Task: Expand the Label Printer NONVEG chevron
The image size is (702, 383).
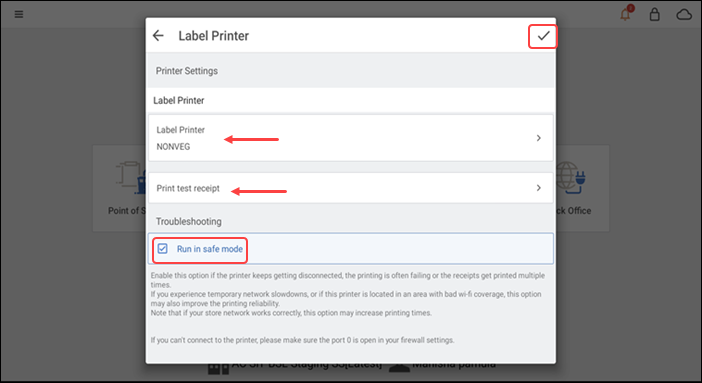Action: (539, 138)
